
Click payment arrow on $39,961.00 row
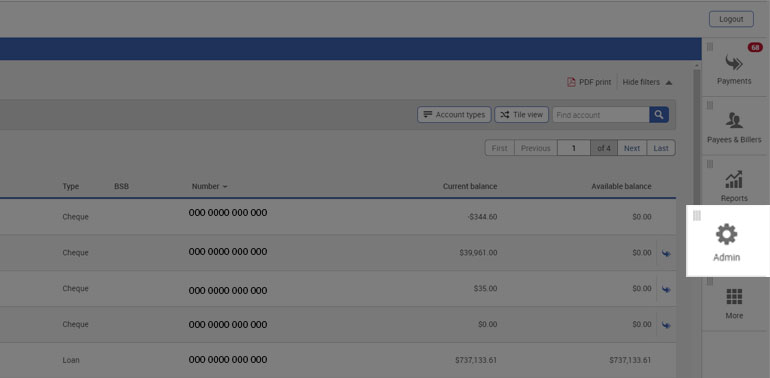click(666, 253)
